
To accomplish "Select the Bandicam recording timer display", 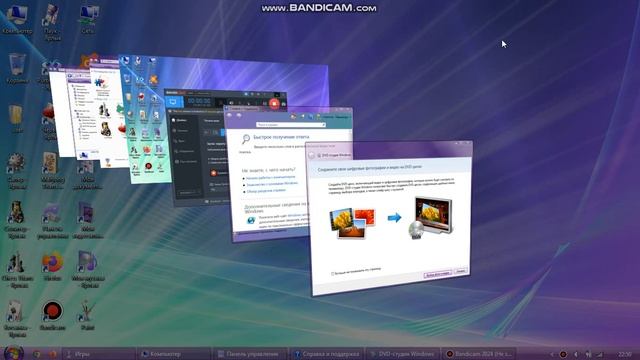I will click(199, 101).
